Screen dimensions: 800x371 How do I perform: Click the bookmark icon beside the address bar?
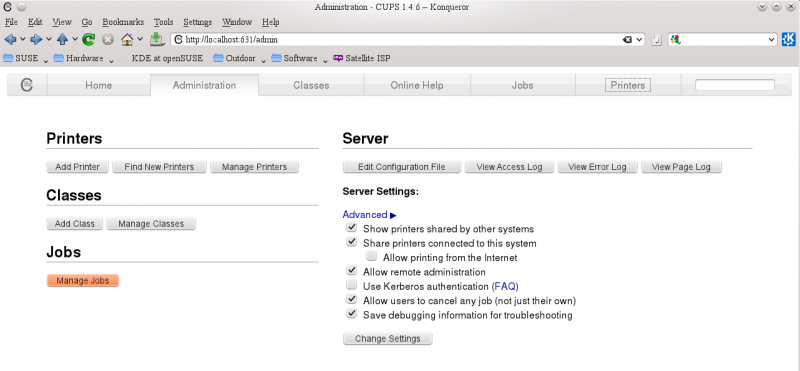[x=657, y=40]
